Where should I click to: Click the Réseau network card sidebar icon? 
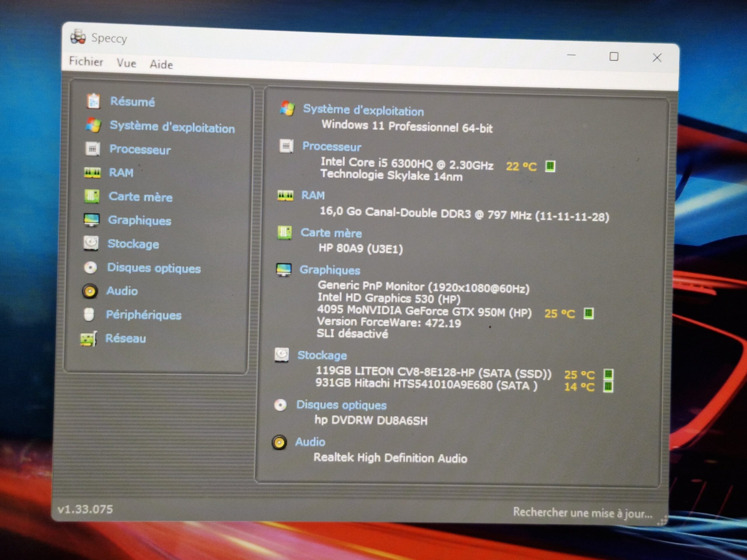click(88, 339)
